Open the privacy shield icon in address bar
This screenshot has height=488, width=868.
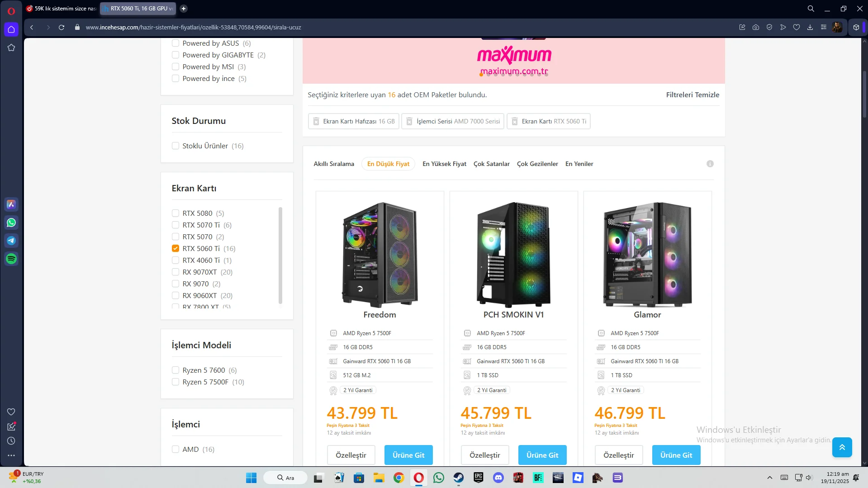point(769,27)
